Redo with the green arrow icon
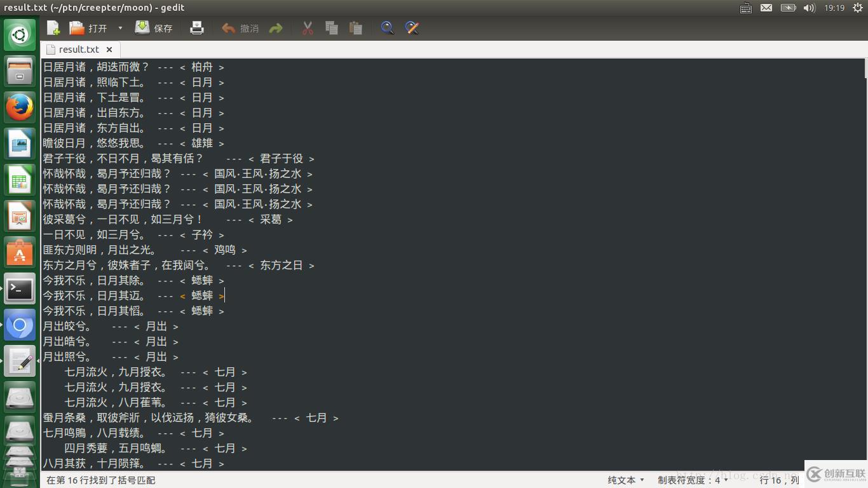The image size is (868, 488). tap(276, 28)
